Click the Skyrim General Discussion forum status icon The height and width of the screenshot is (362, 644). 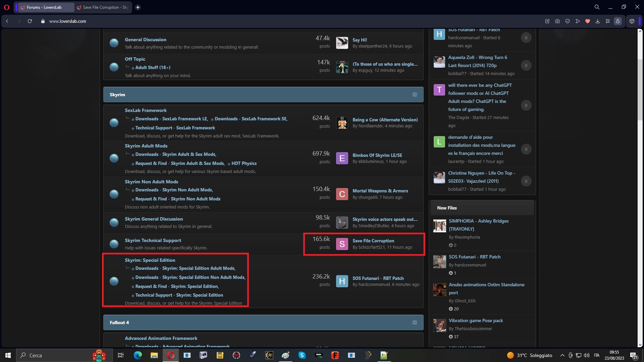pyautogui.click(x=114, y=222)
